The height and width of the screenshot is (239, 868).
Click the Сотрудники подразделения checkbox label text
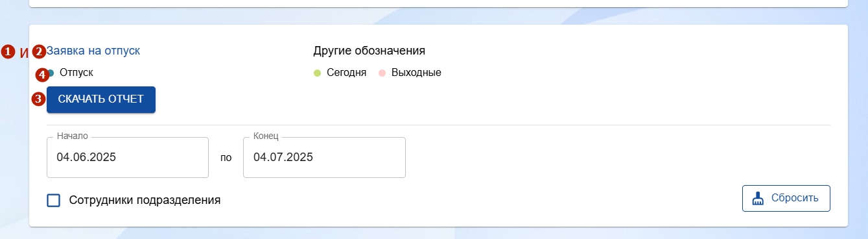click(x=145, y=200)
